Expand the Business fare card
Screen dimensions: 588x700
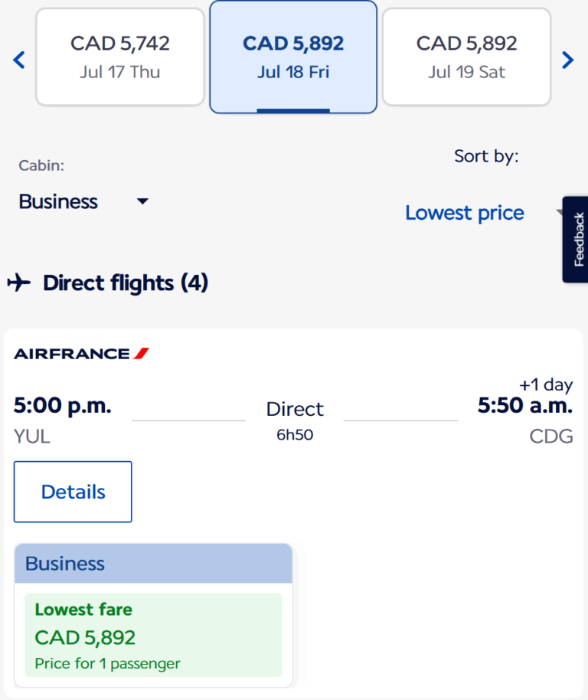pos(152,613)
